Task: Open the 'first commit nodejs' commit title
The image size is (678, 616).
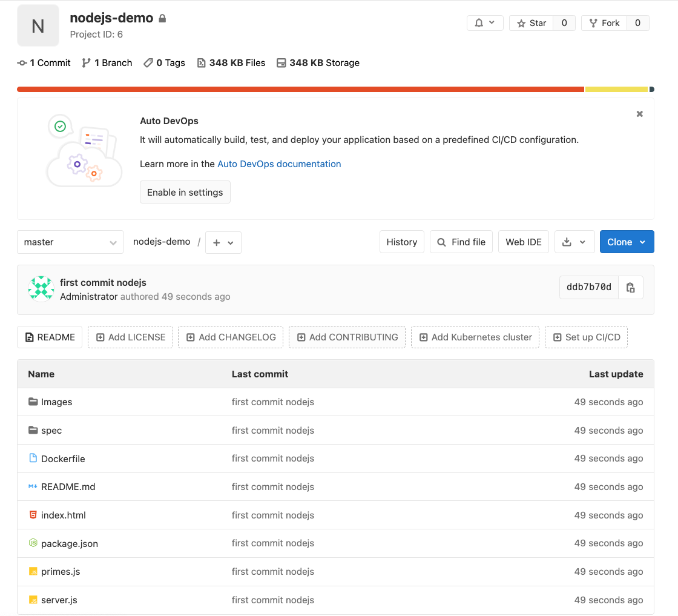Action: click(x=104, y=282)
